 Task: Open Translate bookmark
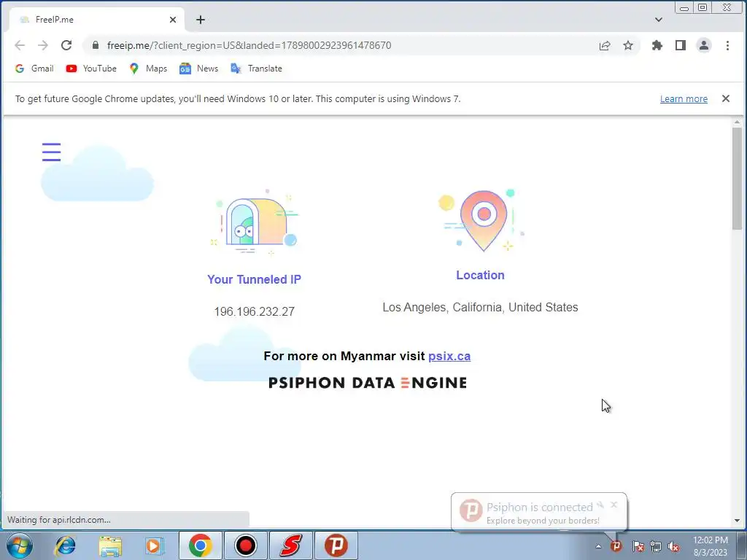click(x=256, y=69)
